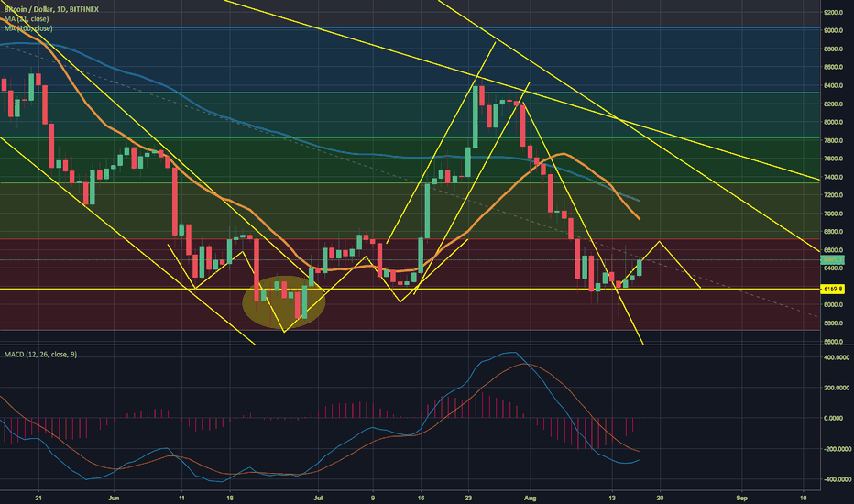Click the 6600.0 price axis label
This screenshot has height=504, width=854.
click(x=833, y=250)
